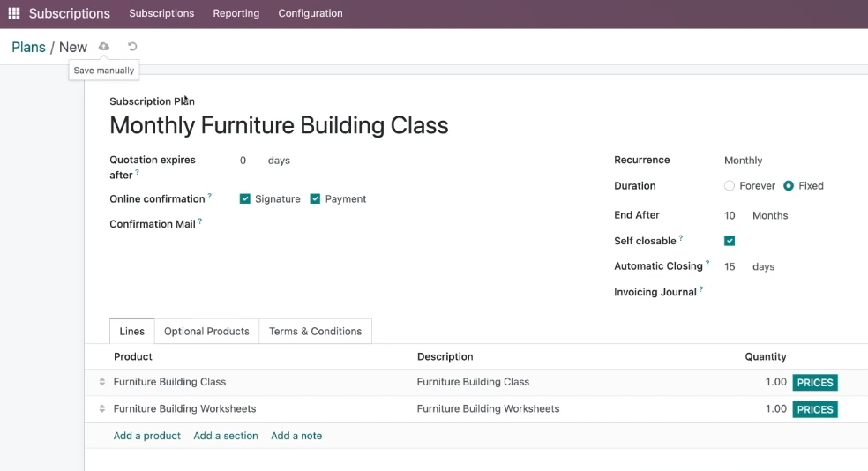The image size is (868, 471).
Task: Click the Self closable help question mark
Action: (681, 238)
